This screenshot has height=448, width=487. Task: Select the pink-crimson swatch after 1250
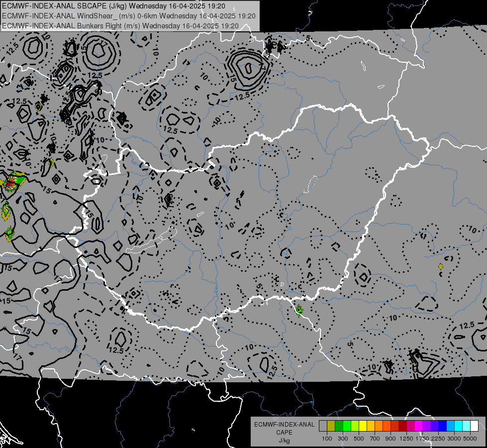coord(410,426)
